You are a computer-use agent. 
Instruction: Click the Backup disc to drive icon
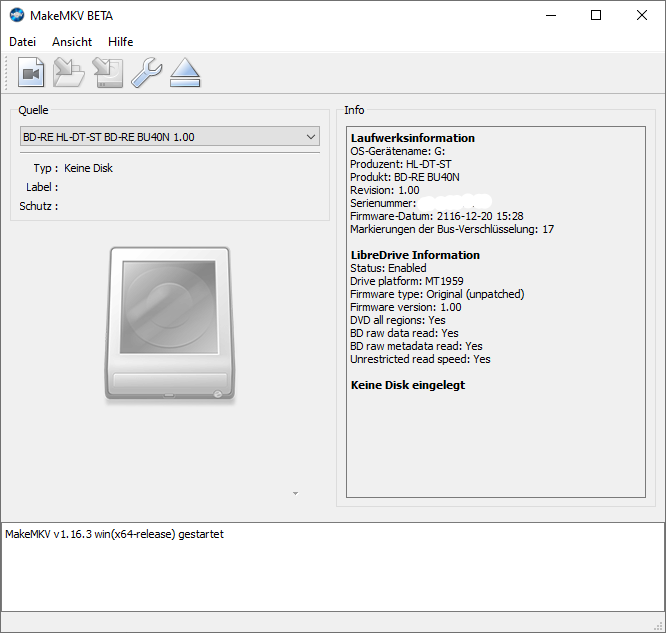point(108,72)
